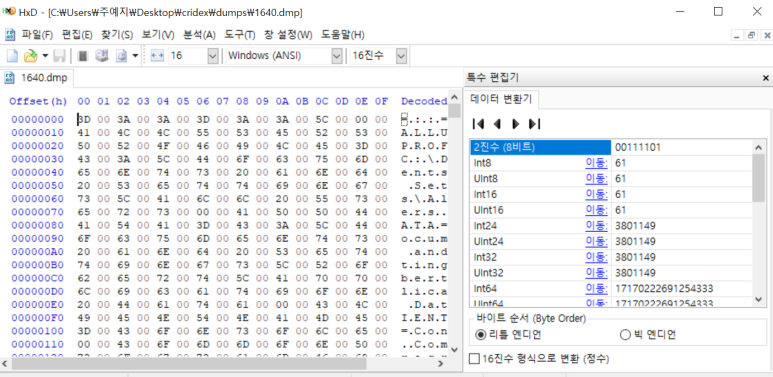This screenshot has width=773, height=377.
Task: Open the 분석(A) menu
Action: (x=199, y=34)
